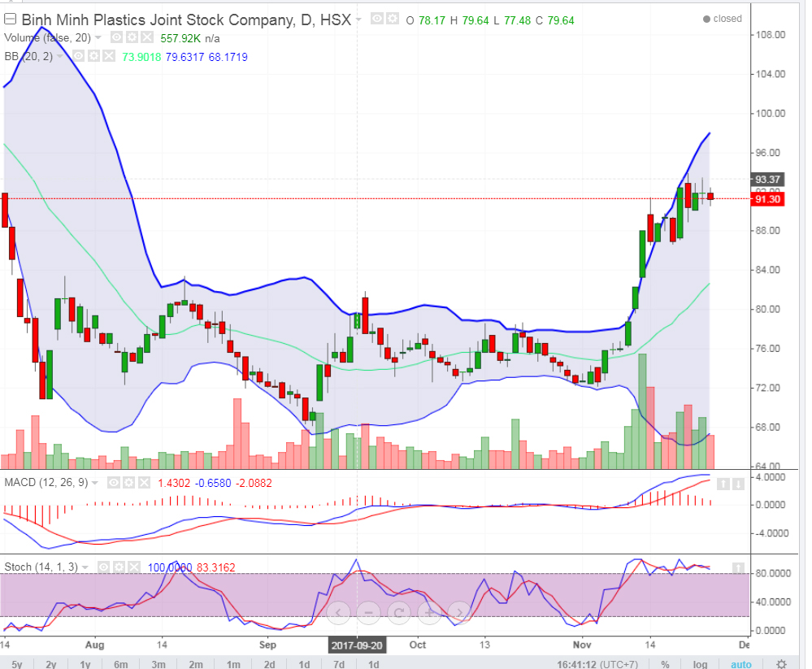
Task: Open the MACD (12, 26, 9) dropdown arrow
Action: click(98, 483)
